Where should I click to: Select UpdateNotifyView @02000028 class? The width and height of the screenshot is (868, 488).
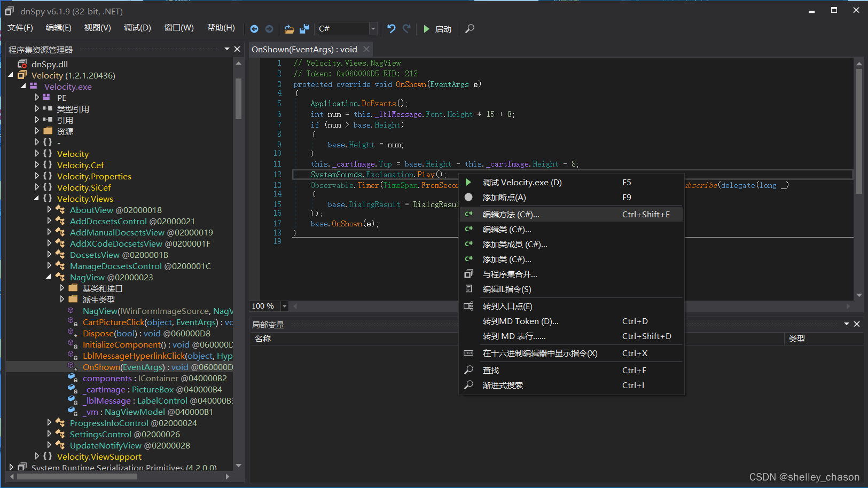click(x=130, y=445)
